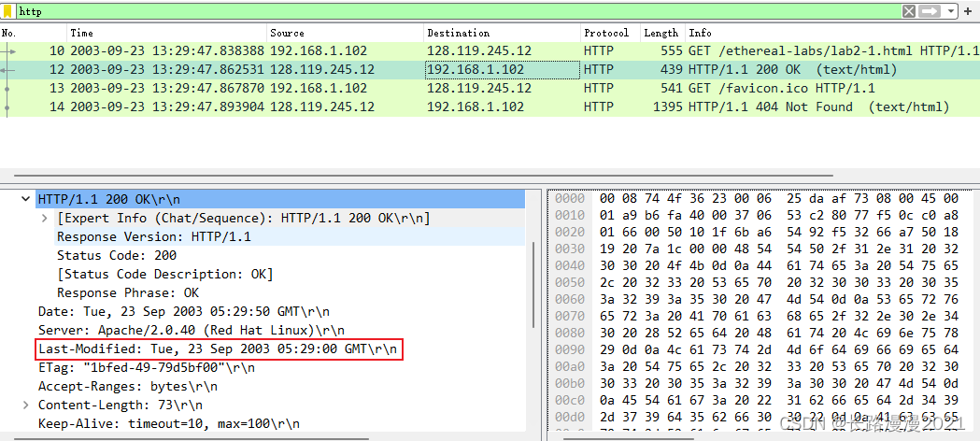The image size is (980, 441).
Task: Select Response Phrase: OK line
Action: click(x=127, y=293)
